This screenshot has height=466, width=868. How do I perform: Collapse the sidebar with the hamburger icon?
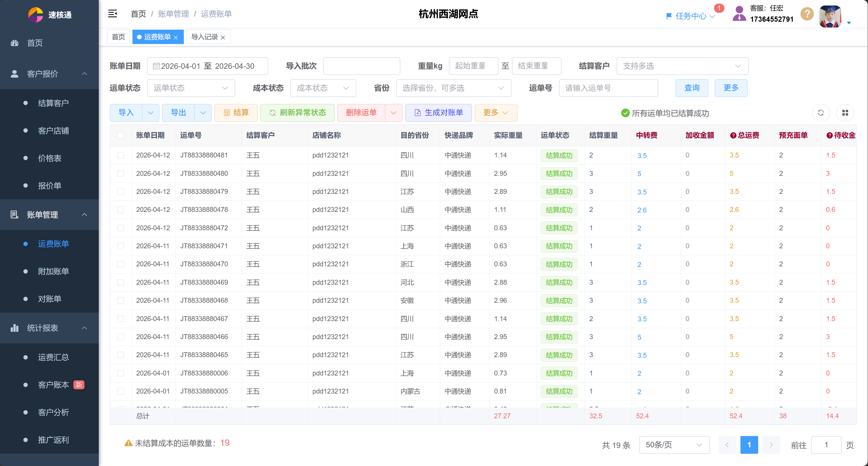click(x=113, y=13)
